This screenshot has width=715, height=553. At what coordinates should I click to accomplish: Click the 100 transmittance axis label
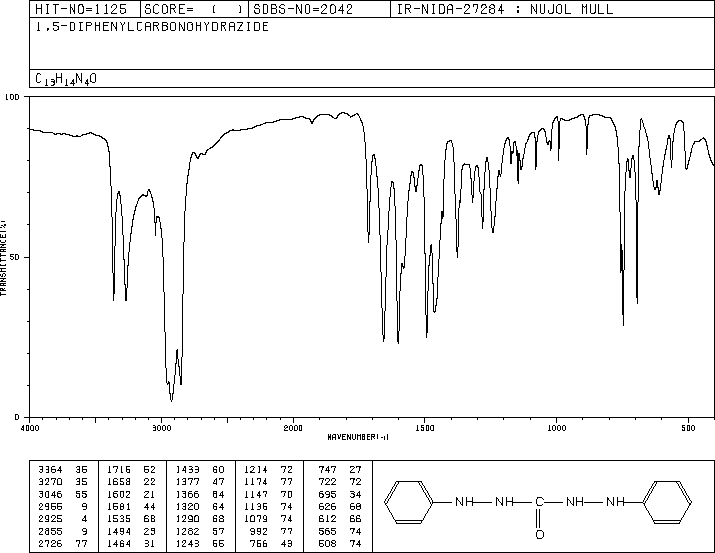click(x=12, y=97)
